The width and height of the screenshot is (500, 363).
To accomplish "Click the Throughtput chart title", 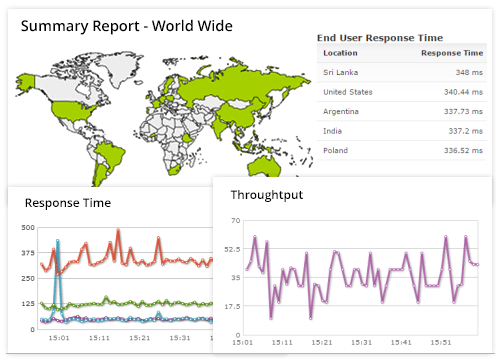I will pos(267,195).
